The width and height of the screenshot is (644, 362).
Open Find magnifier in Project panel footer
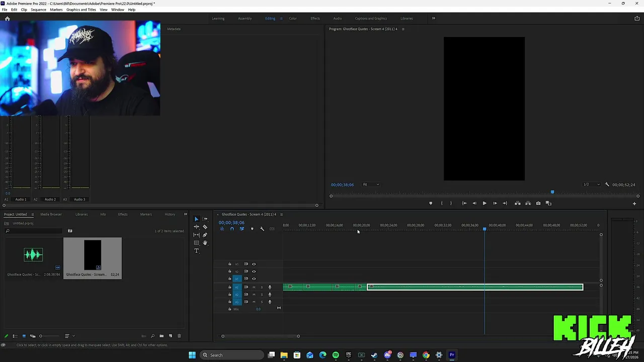[x=152, y=336]
